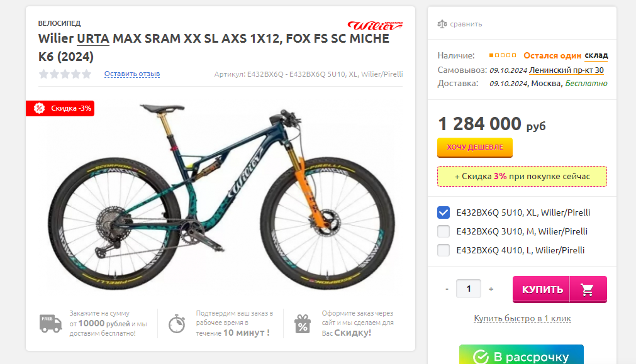Click the free delivery truck icon

tap(51, 324)
